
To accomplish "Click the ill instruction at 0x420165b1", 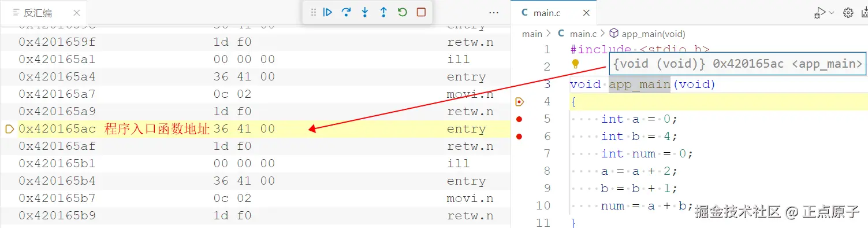I will pyautogui.click(x=459, y=164).
